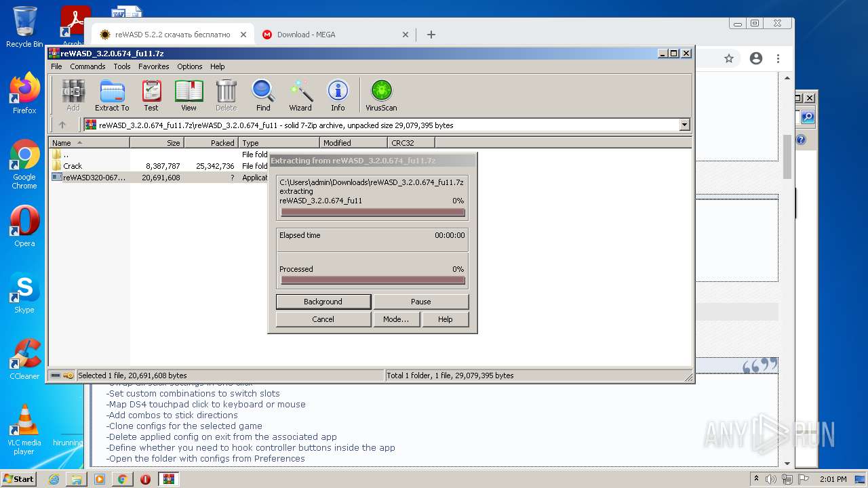The image size is (868, 488).
Task: Open Google Chrome desktop shortcut
Action: 24,165
